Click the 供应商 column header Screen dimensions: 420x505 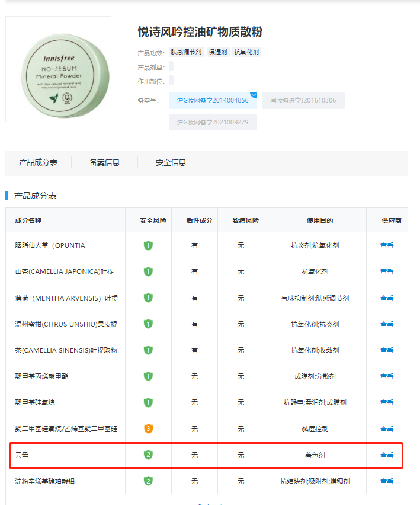[392, 220]
